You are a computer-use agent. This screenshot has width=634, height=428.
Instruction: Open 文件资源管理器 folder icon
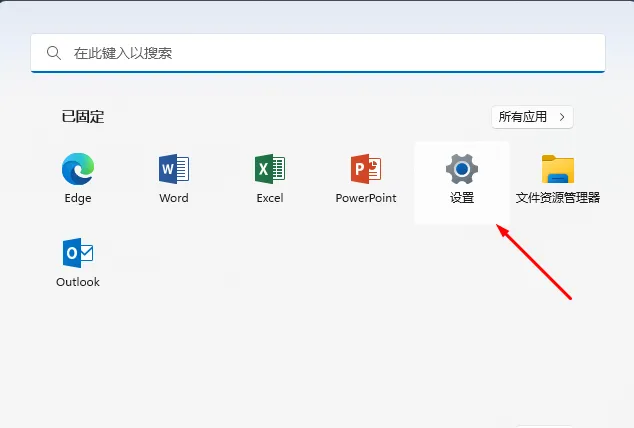[558, 169]
